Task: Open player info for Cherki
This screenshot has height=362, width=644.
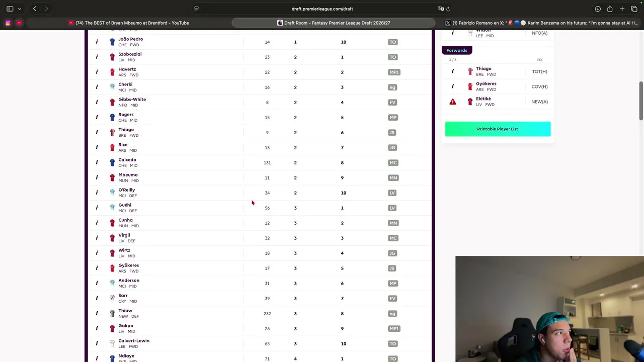Action: pos(97,87)
